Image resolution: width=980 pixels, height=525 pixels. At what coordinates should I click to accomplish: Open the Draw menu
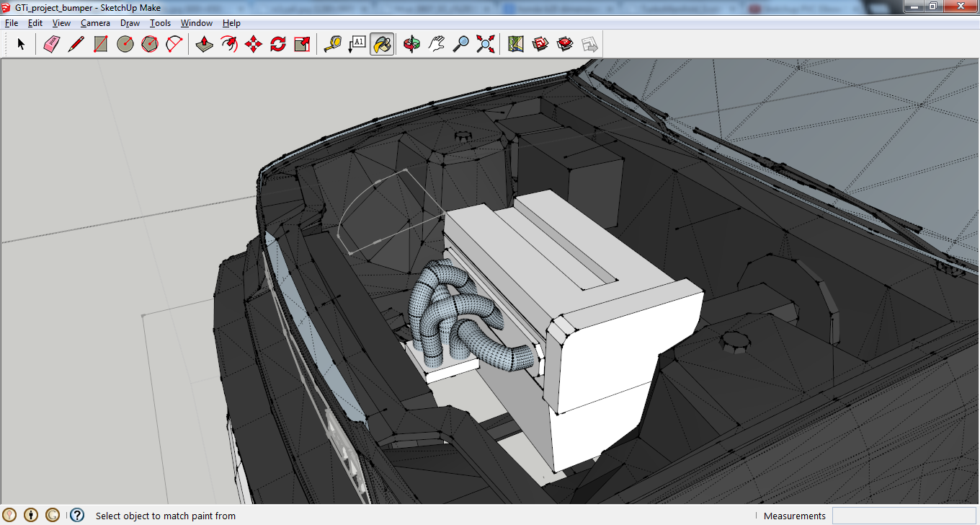tap(130, 23)
